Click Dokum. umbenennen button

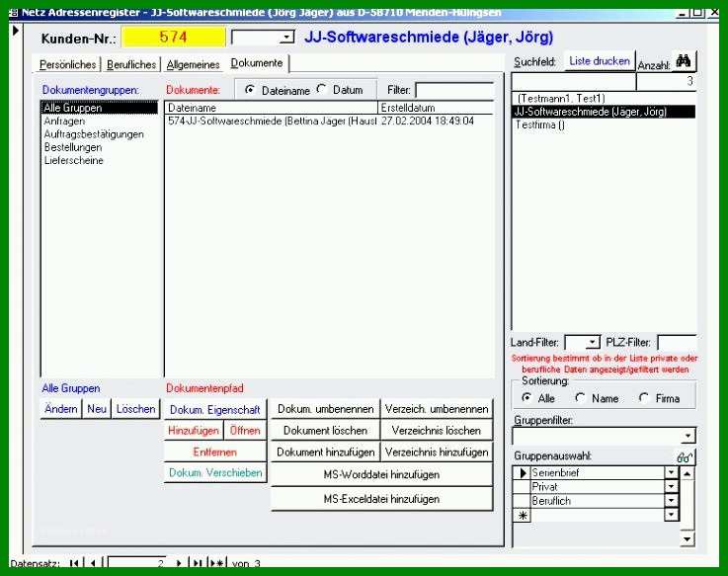tap(325, 409)
